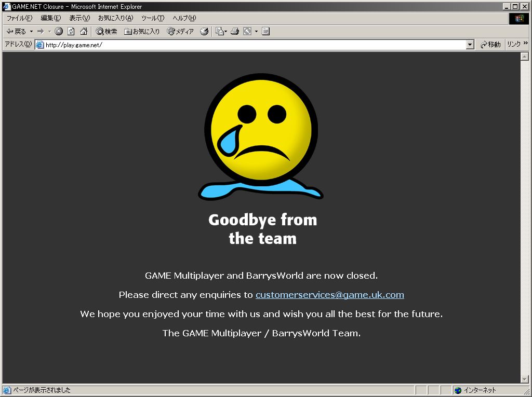Click the scrollbar down arrow
532x397 pixels.
[x=525, y=379]
